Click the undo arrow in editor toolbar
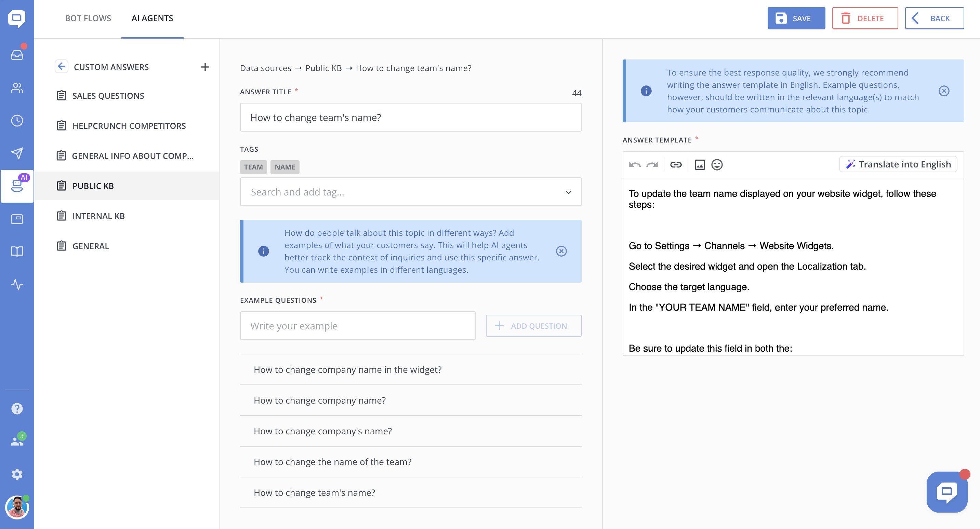The height and width of the screenshot is (529, 980). (635, 164)
